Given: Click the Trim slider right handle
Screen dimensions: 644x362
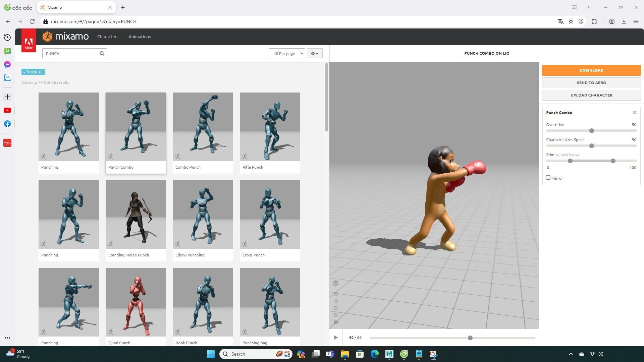Looking at the screenshot, I should (613, 161).
